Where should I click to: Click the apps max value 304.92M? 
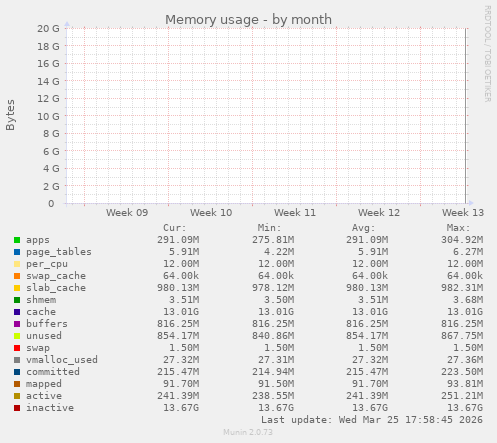coord(462,240)
